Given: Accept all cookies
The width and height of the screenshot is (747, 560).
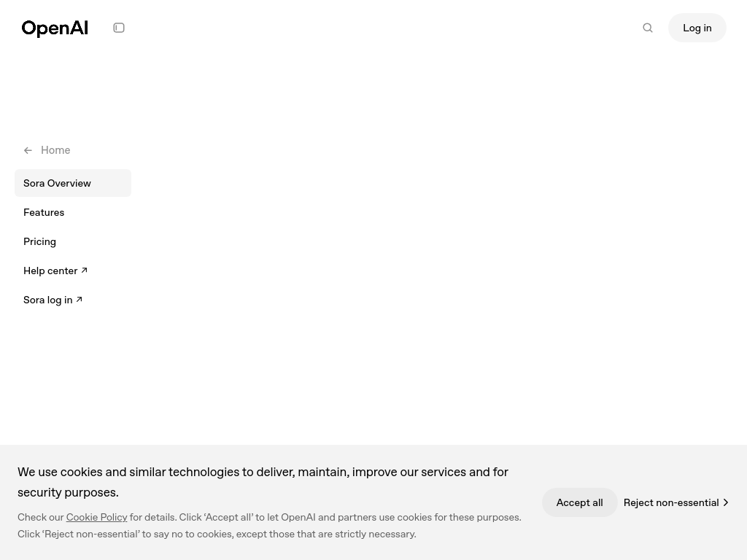Looking at the screenshot, I should (x=579, y=502).
